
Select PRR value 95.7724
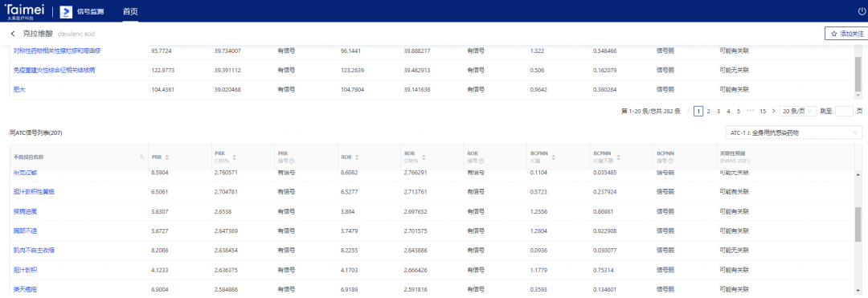[162, 51]
